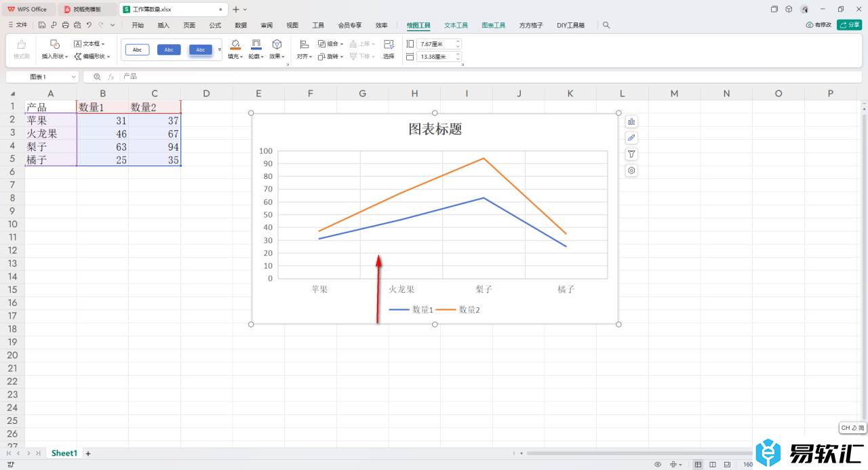Click the chart title 图表标题
868x470 pixels.
tap(435, 129)
